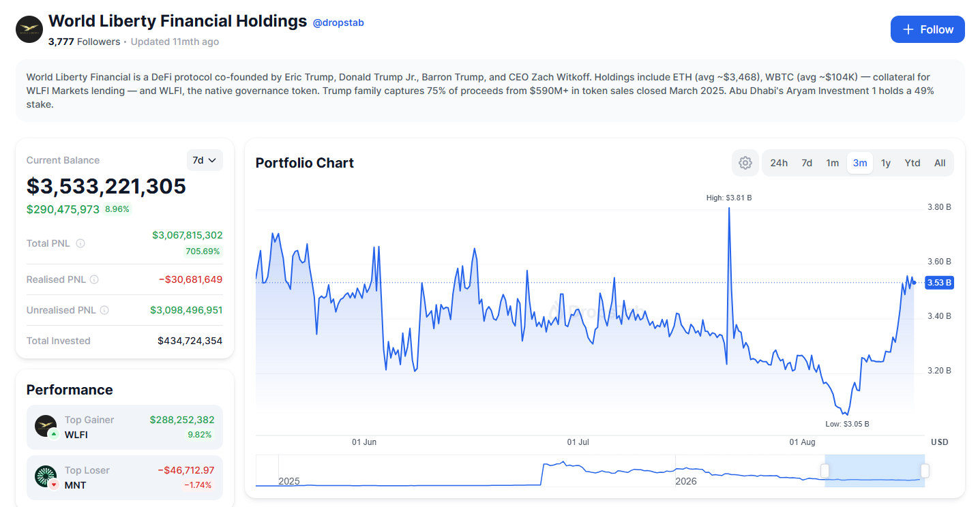This screenshot has width=980, height=507.
Task: Click the MNT top loser token icon
Action: click(46, 477)
